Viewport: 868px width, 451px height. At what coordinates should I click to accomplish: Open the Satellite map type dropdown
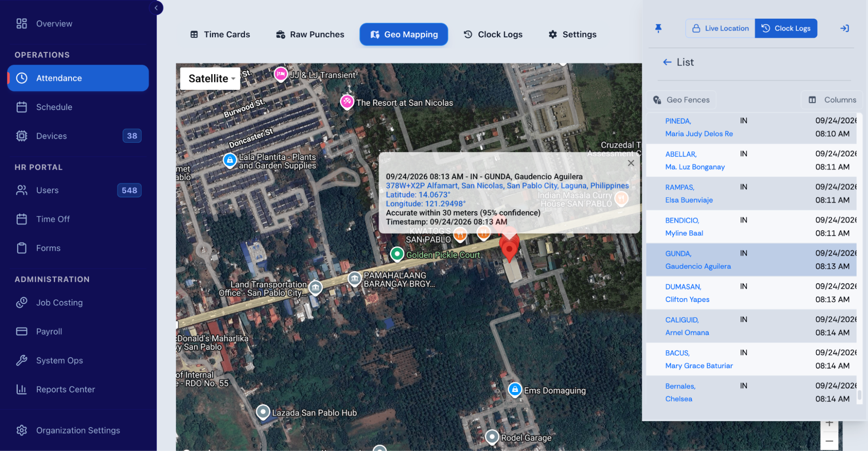point(211,79)
